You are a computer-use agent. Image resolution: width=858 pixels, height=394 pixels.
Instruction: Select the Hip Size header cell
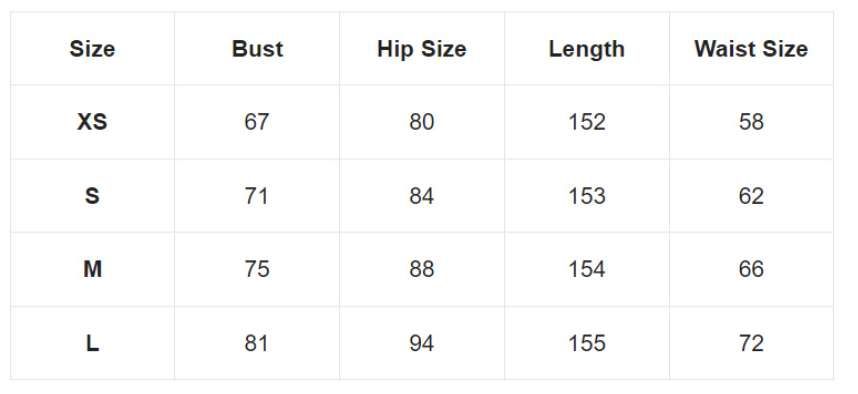pos(422,49)
